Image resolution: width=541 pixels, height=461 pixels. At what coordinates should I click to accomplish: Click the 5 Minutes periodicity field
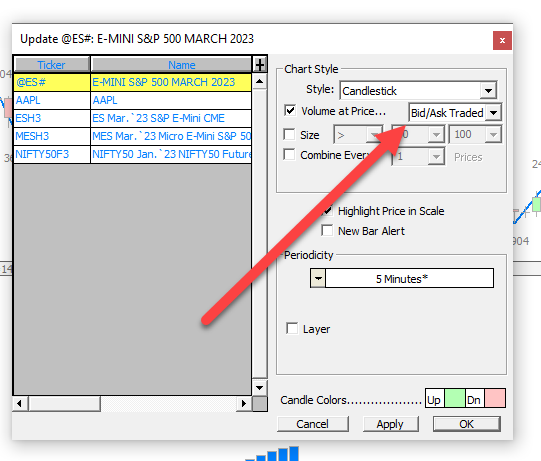410,278
